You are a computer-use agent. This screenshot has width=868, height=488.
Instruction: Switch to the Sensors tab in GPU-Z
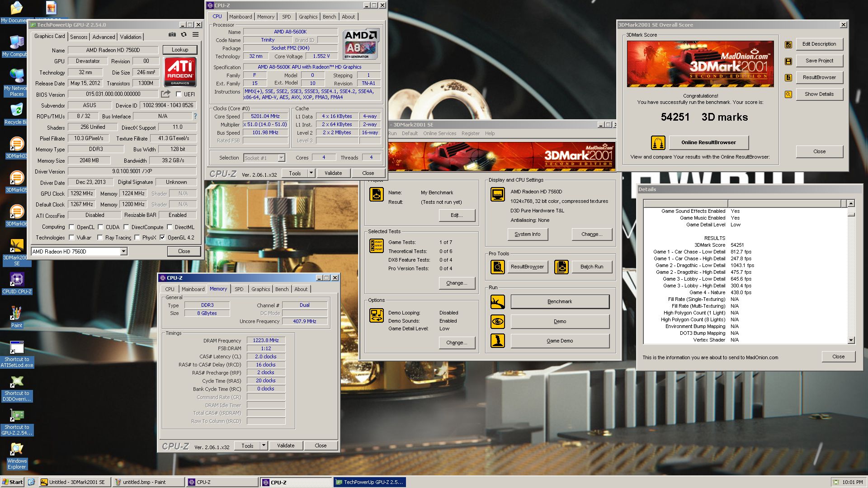pyautogui.click(x=79, y=37)
